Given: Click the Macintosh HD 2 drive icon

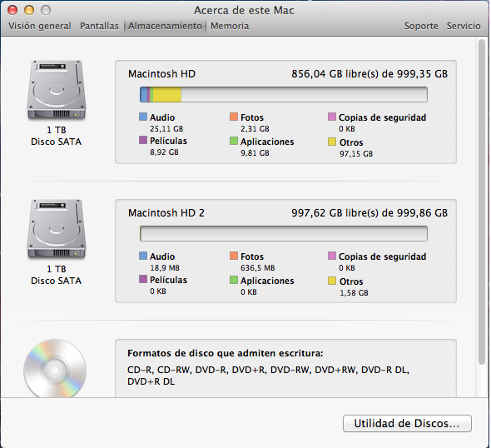Looking at the screenshot, I should (x=57, y=229).
